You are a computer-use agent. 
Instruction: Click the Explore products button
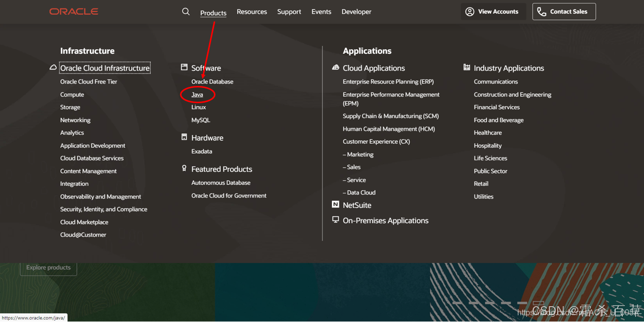point(48,268)
